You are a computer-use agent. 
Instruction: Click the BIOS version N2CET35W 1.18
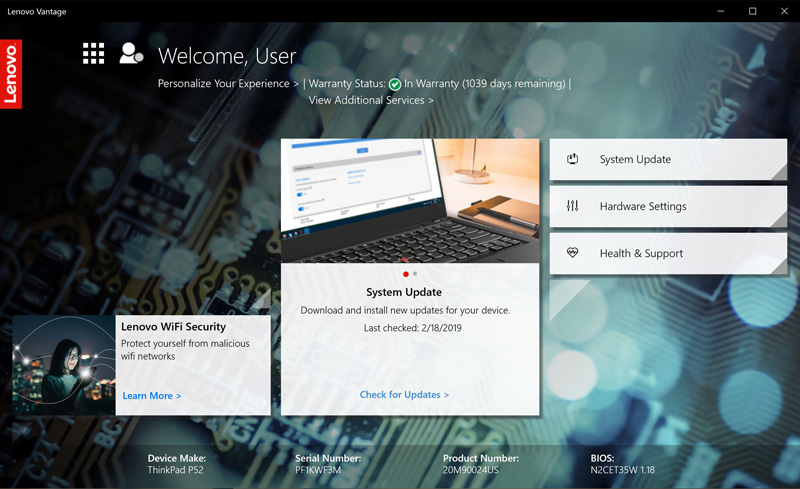[x=622, y=470]
